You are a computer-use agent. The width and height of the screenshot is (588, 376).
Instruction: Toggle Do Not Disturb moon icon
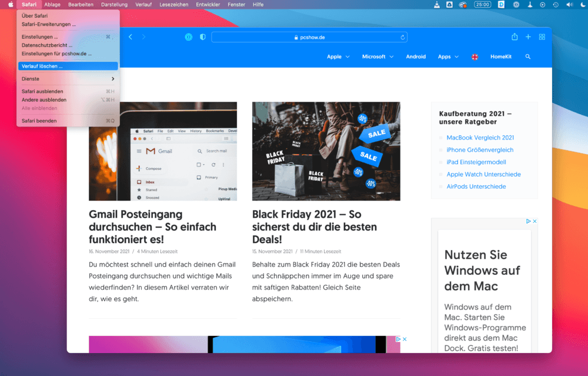[x=583, y=5]
